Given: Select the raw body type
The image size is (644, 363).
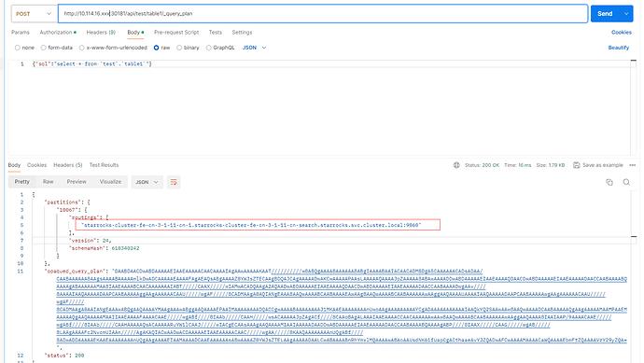Looking at the screenshot, I should coord(161,48).
